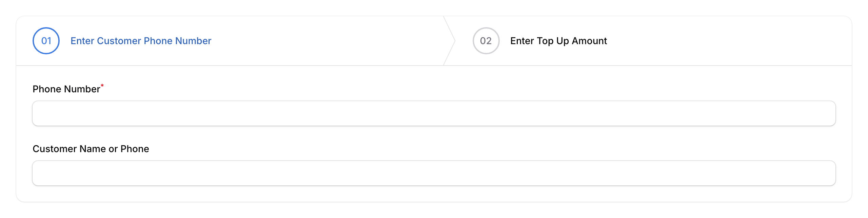This screenshot has width=868, height=218.
Task: Click the Phone Number field label
Action: 66,89
